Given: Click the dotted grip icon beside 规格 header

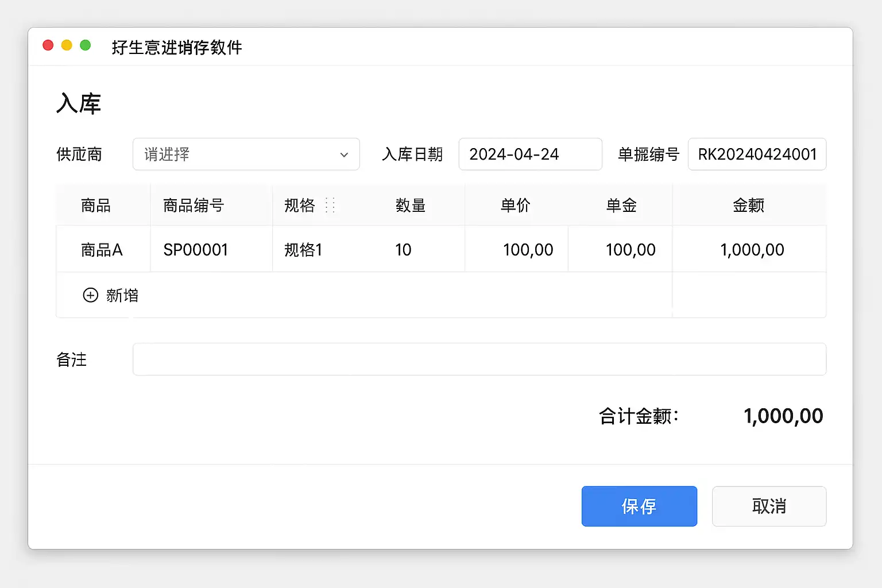Looking at the screenshot, I should [x=330, y=205].
